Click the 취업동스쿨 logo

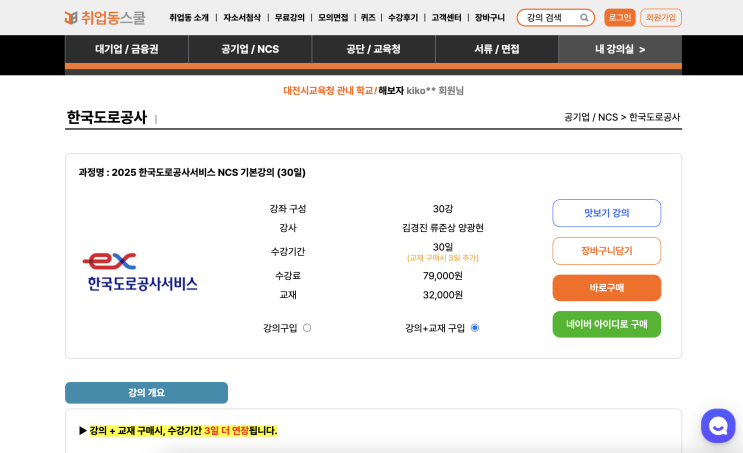105,18
